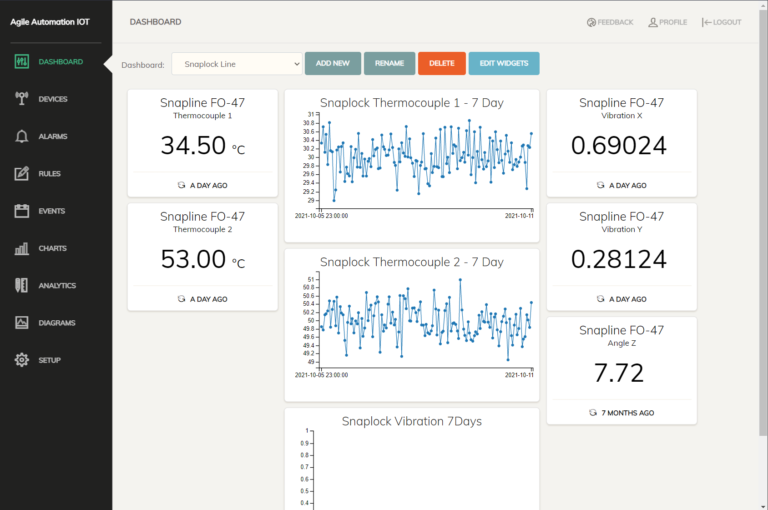Click the Diagrams image icon
This screenshot has height=510, width=768.
[x=22, y=323]
